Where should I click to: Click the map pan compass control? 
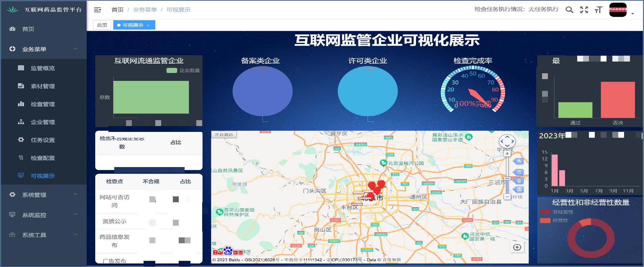[x=507, y=142]
